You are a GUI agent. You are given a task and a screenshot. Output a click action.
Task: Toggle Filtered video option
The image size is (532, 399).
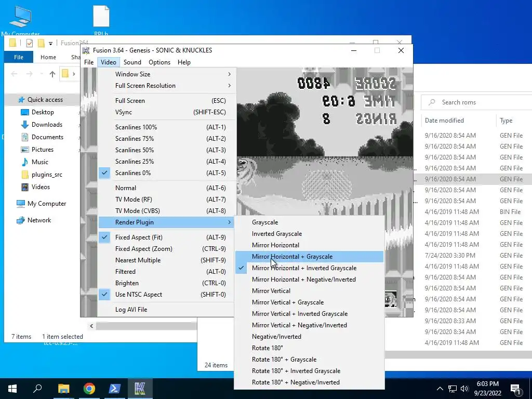pos(166,272)
